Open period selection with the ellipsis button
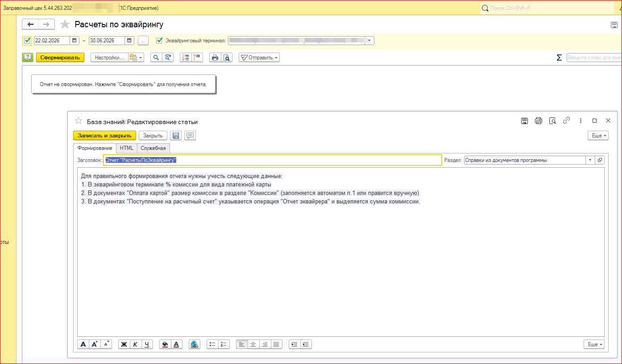Screen dimensions: 622x364 pos(143,41)
